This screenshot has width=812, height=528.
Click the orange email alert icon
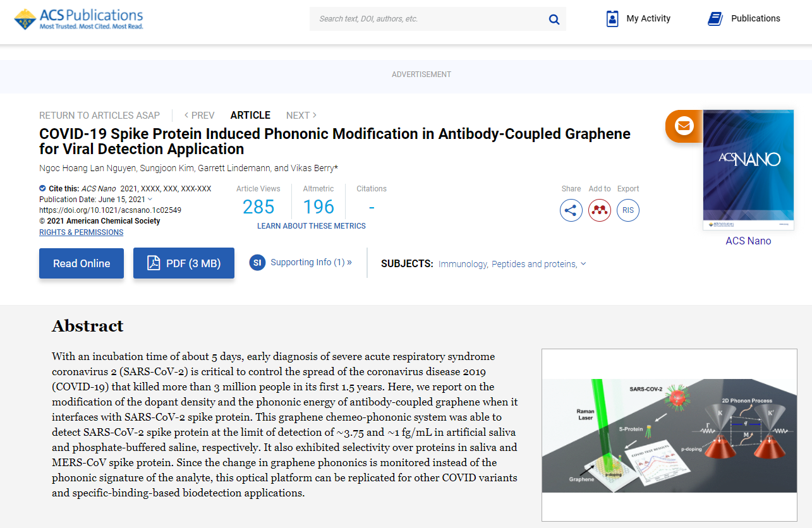click(682, 126)
